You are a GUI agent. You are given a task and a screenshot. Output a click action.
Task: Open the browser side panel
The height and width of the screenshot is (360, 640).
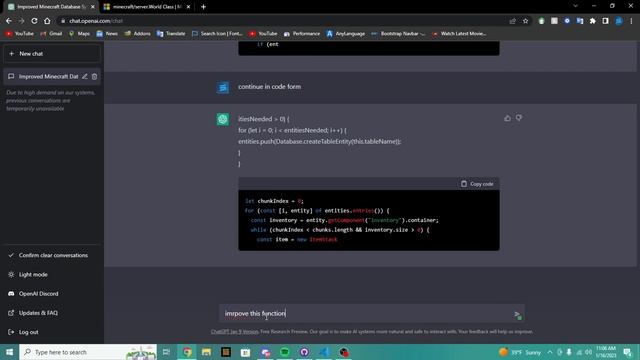pos(605,21)
